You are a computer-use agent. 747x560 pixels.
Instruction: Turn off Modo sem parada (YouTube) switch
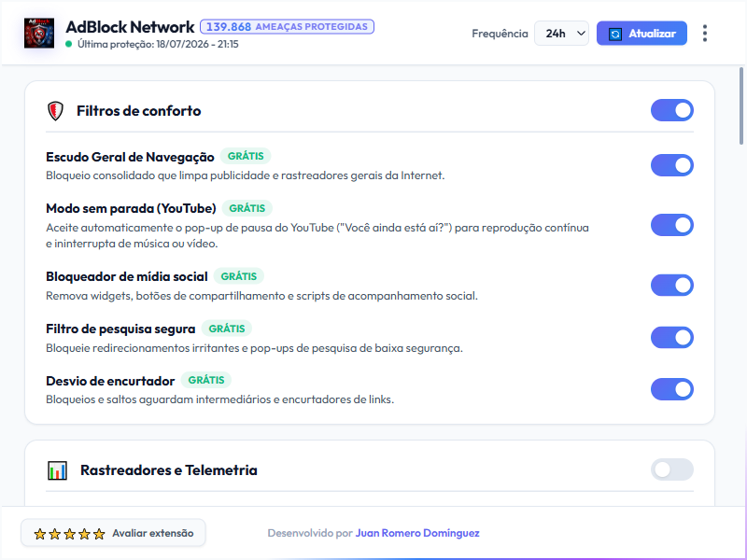(x=671, y=225)
